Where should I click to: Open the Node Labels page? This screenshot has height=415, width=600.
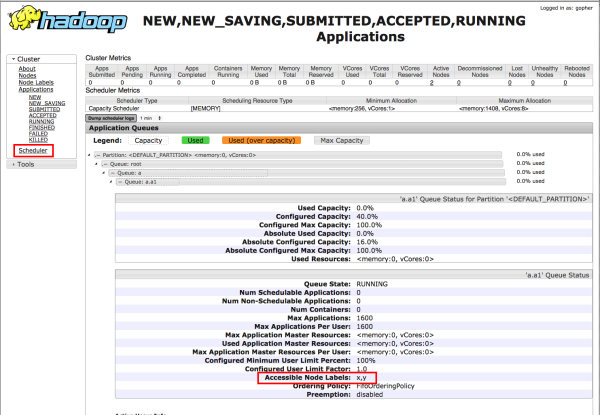click(36, 82)
